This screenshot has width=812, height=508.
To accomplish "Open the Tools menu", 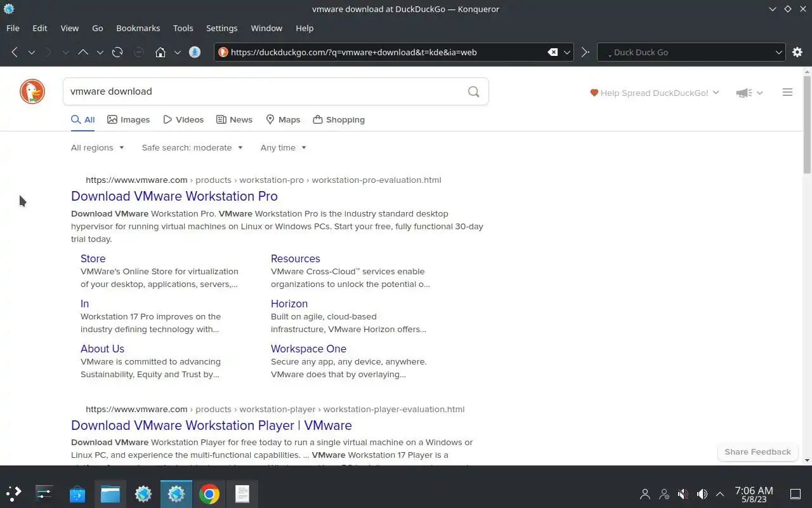I will (183, 28).
